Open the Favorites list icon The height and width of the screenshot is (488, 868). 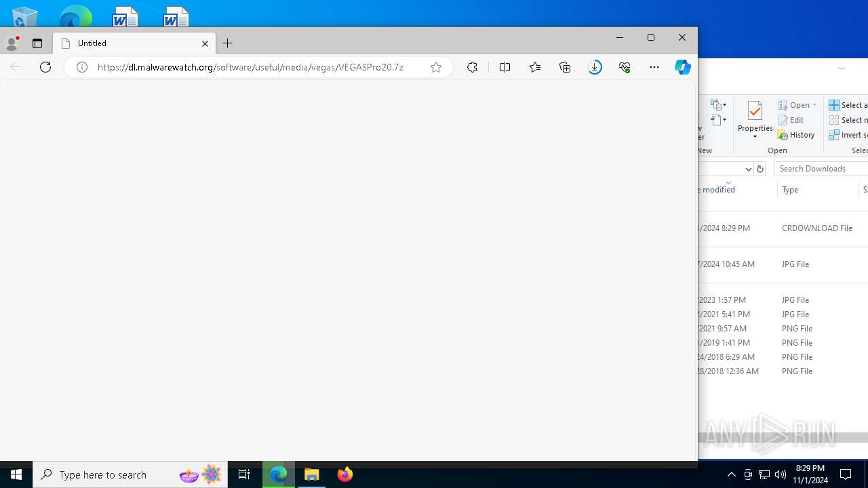click(535, 67)
